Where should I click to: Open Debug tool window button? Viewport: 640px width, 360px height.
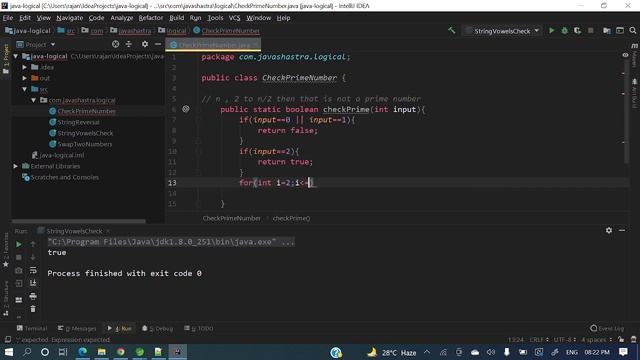(158, 328)
